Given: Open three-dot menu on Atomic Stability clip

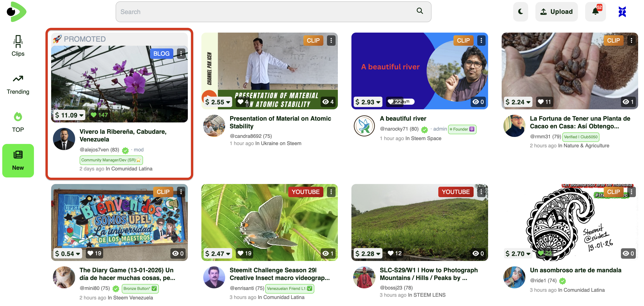Looking at the screenshot, I should (331, 40).
